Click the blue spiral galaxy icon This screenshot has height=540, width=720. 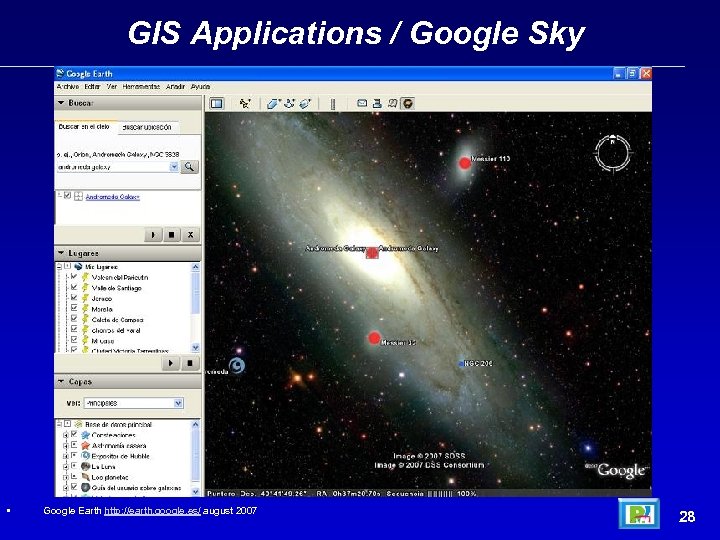(237, 366)
